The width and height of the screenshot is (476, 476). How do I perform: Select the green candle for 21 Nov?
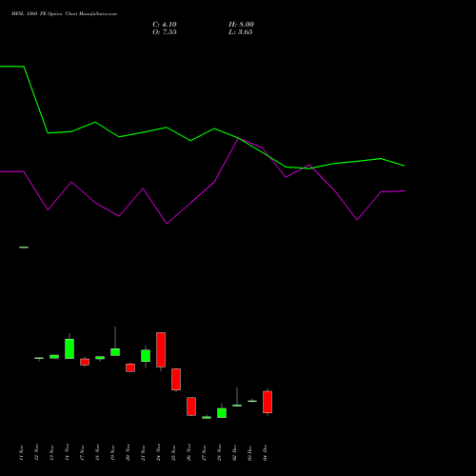coord(146,355)
